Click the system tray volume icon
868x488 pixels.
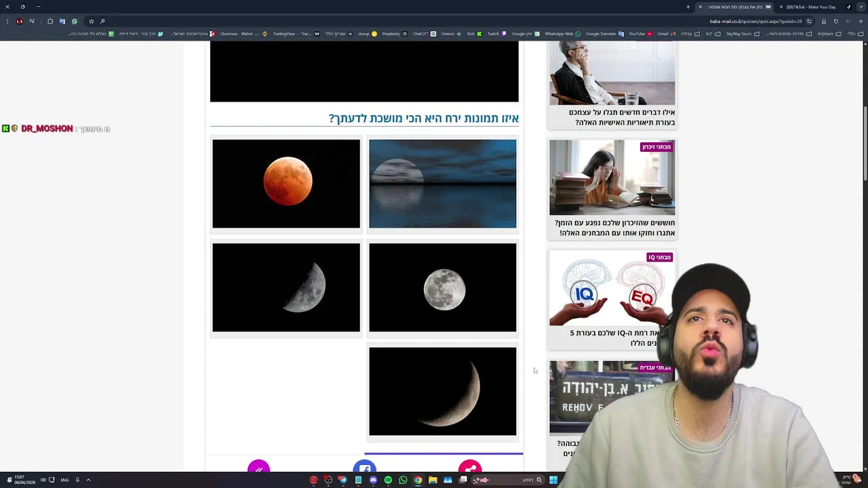(x=43, y=480)
